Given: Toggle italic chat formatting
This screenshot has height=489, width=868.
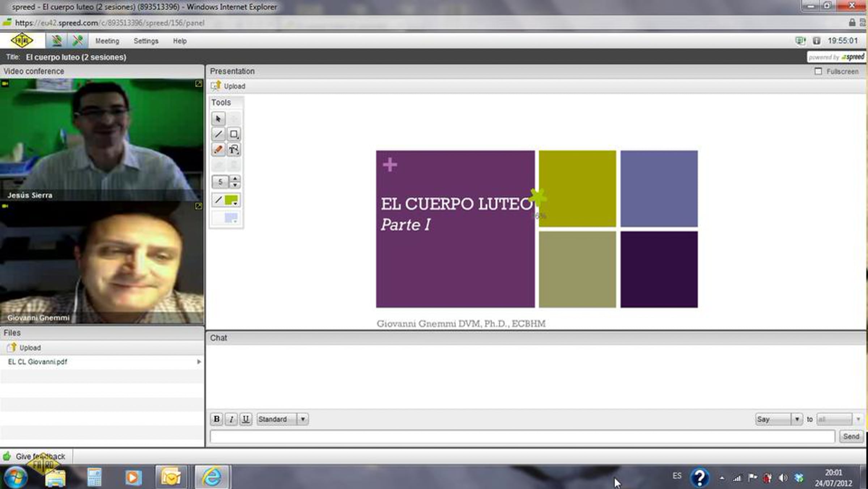Looking at the screenshot, I should pos(231,419).
